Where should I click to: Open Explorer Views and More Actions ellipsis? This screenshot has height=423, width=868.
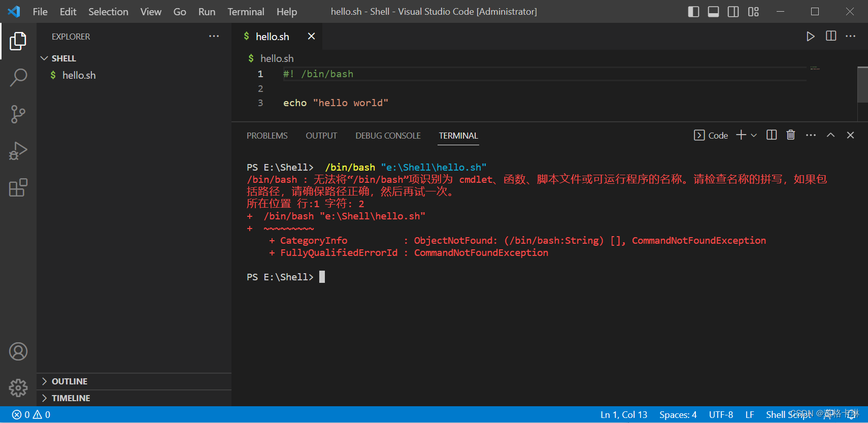(x=214, y=36)
